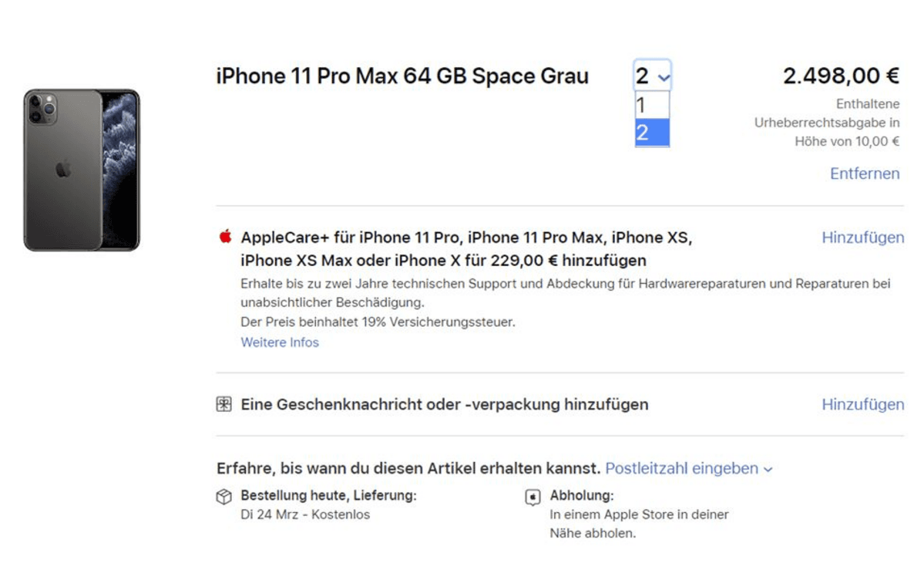Click the Entfernen link to remove the item
The height and width of the screenshot is (566, 924).
(865, 174)
